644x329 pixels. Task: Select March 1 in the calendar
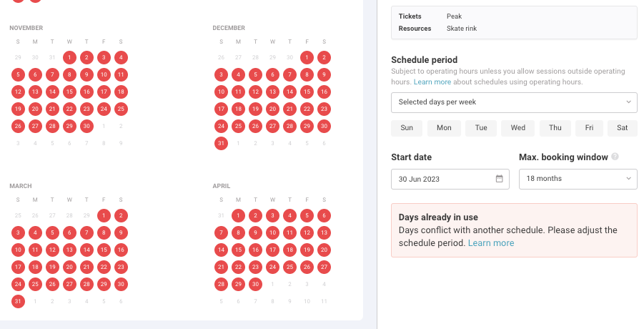(x=104, y=215)
